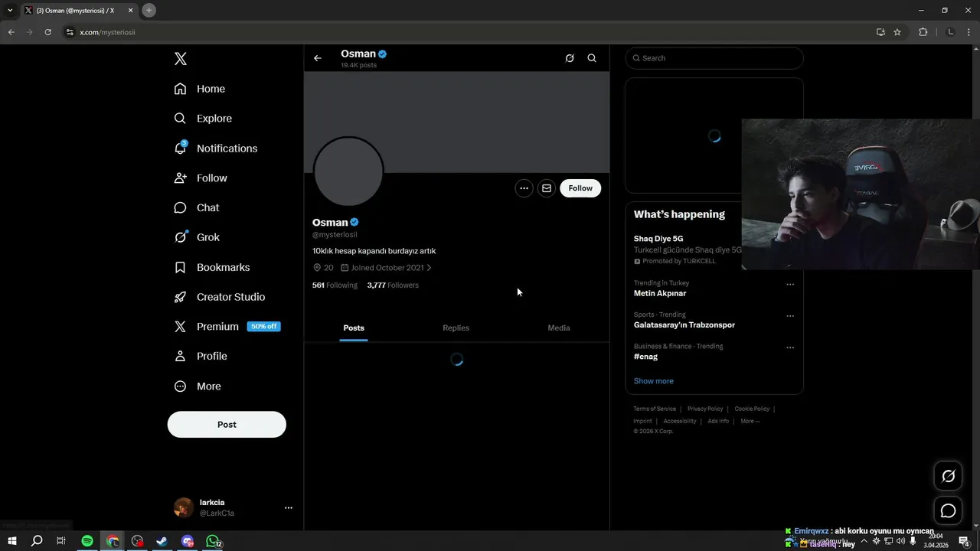
Task: Open Steam from the taskbar
Action: (162, 541)
